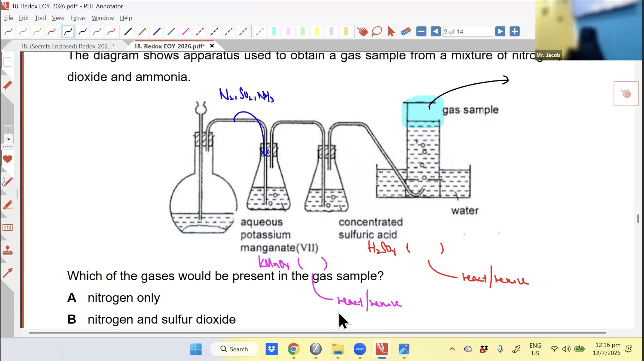Open the Window menu
Viewport: 644px width, 361px height.
(103, 18)
